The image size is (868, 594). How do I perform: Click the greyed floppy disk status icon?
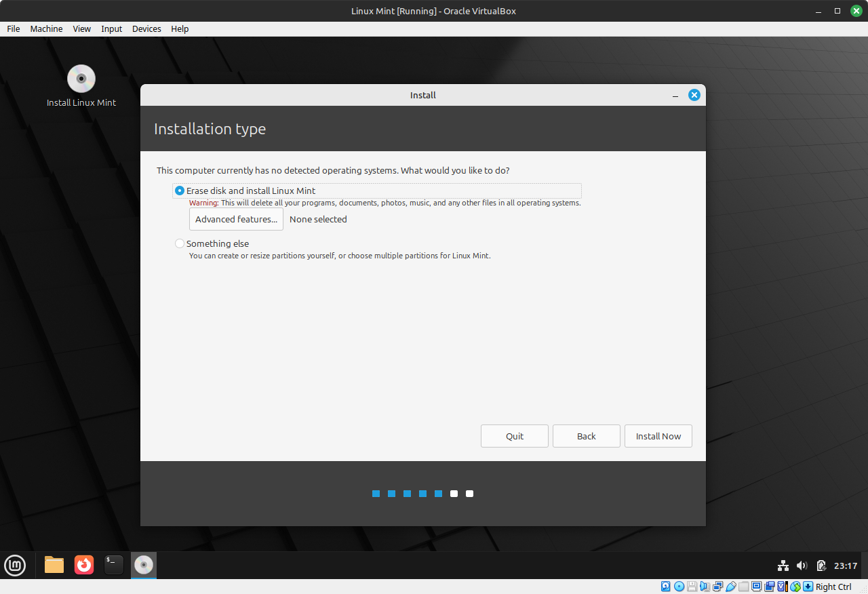[692, 587]
